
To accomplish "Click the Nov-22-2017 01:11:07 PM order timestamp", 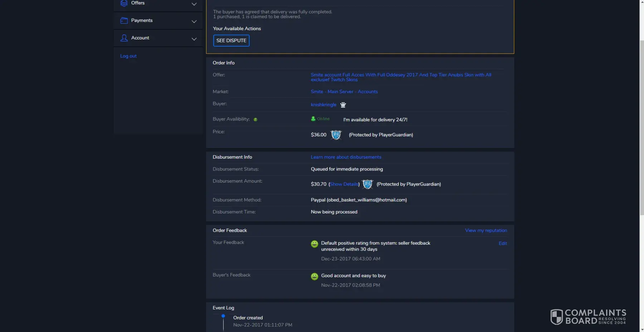I will 263,325.
